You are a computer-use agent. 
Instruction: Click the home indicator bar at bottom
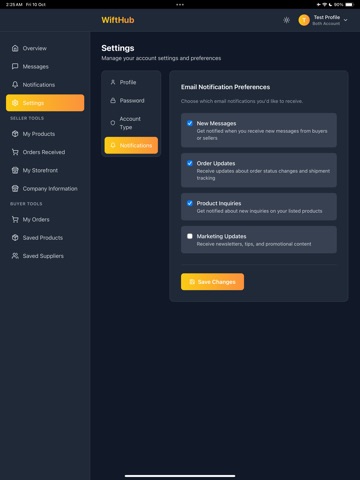pyautogui.click(x=180, y=476)
